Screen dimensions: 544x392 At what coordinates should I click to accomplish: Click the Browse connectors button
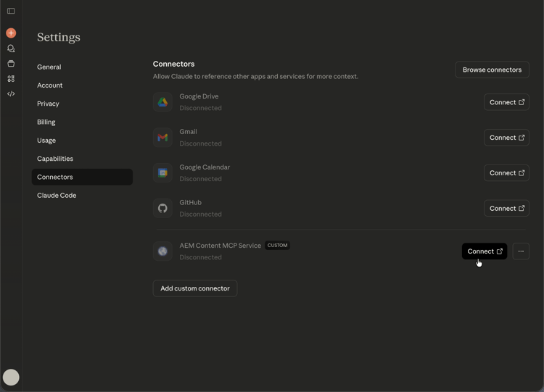[x=492, y=70]
